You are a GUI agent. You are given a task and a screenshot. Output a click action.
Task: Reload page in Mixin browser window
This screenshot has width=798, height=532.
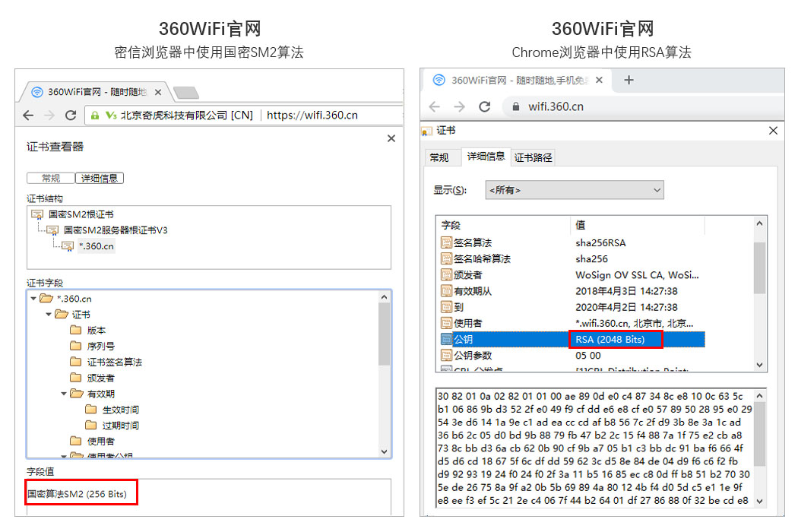point(71,115)
